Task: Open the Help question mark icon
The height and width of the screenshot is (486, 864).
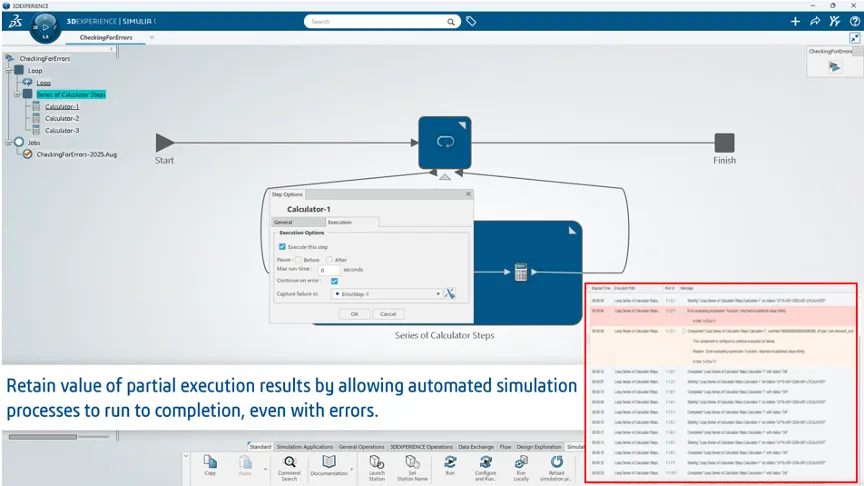Action: click(855, 21)
